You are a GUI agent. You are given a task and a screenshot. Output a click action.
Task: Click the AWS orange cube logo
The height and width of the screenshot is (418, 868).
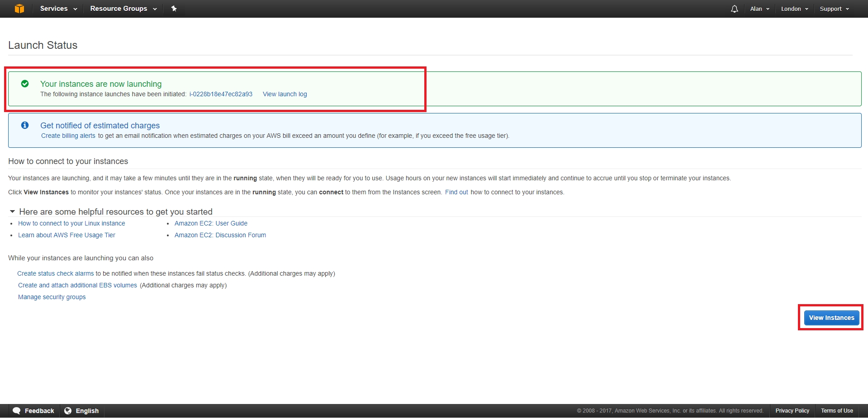19,9
